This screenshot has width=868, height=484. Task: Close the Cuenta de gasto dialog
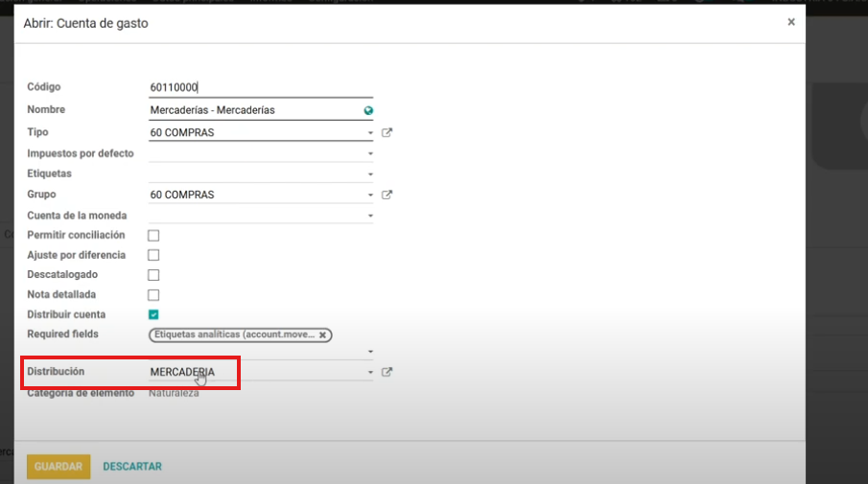pyautogui.click(x=790, y=22)
